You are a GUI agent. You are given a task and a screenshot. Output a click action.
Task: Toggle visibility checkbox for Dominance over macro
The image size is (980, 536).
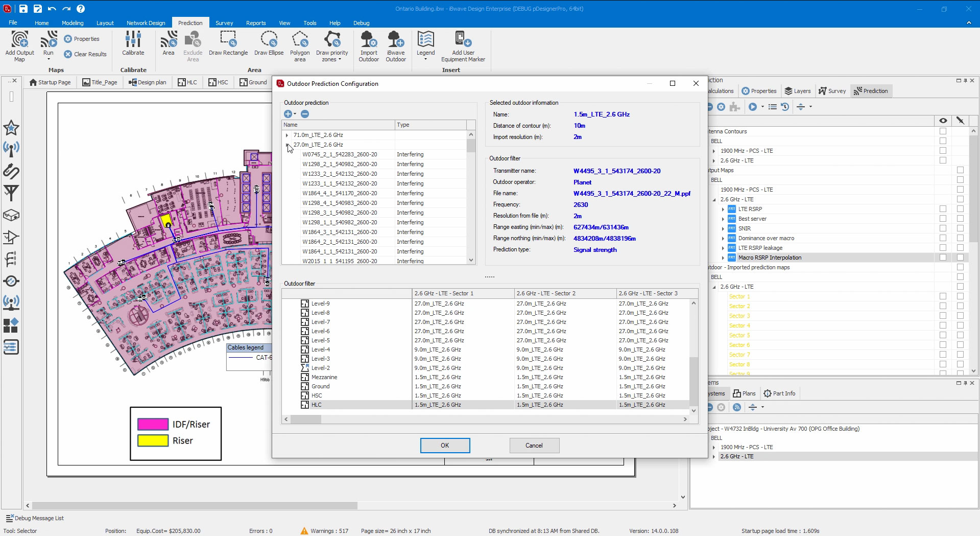click(x=943, y=238)
